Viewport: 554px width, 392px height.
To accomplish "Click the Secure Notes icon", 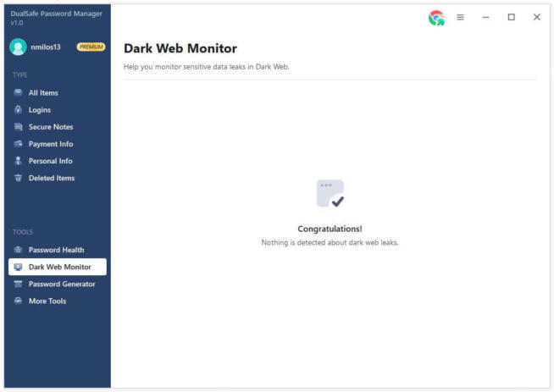I will (x=18, y=127).
